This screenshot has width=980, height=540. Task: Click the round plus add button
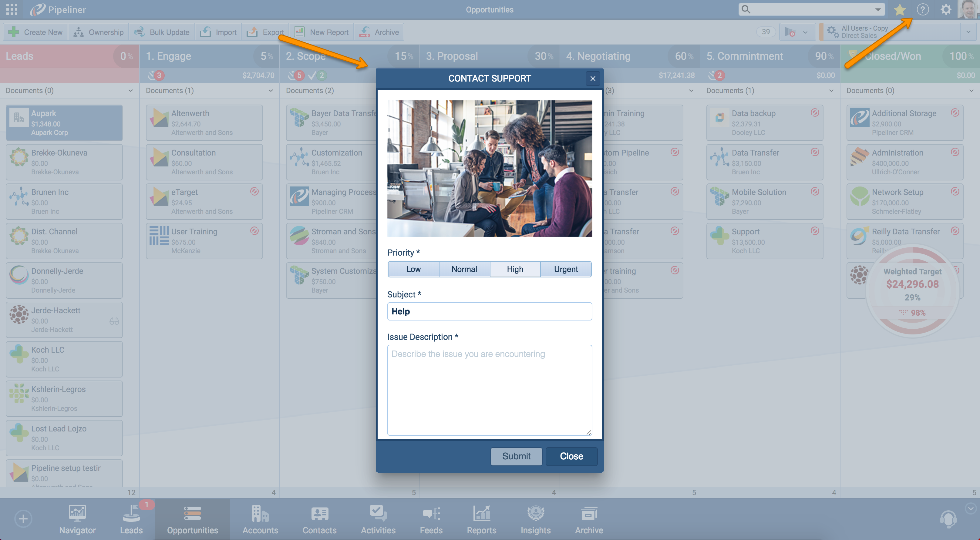tap(23, 519)
